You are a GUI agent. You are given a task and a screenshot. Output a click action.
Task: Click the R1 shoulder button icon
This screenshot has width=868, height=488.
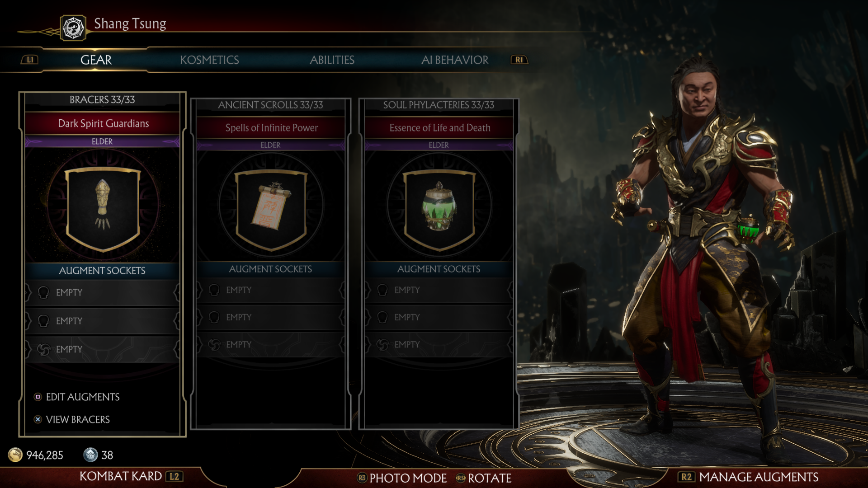coord(519,60)
